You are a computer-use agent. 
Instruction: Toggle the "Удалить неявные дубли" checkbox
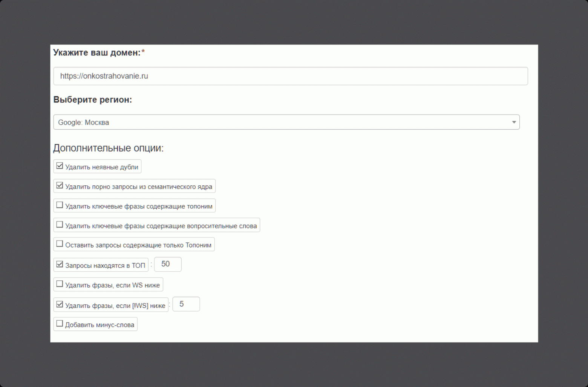pyautogui.click(x=60, y=166)
